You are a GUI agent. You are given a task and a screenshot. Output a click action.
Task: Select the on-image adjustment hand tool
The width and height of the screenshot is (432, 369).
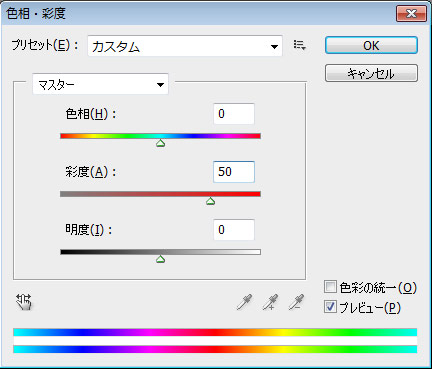24,302
